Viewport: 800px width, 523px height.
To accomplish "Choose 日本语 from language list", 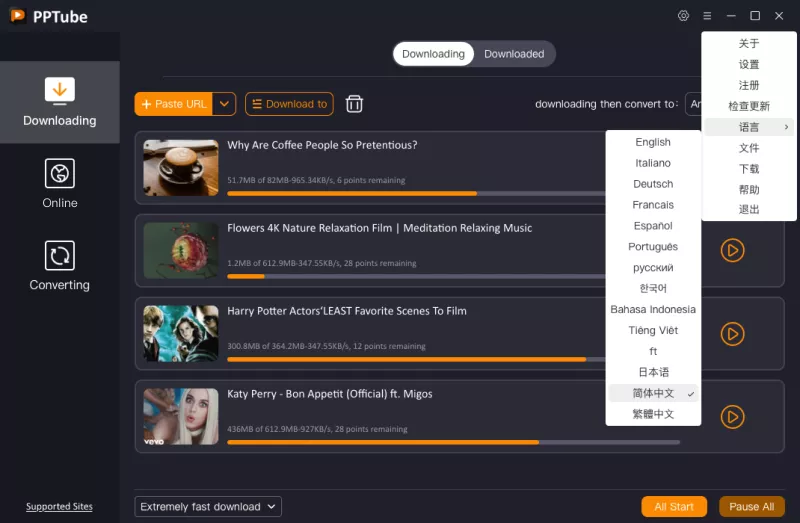I will 653,372.
